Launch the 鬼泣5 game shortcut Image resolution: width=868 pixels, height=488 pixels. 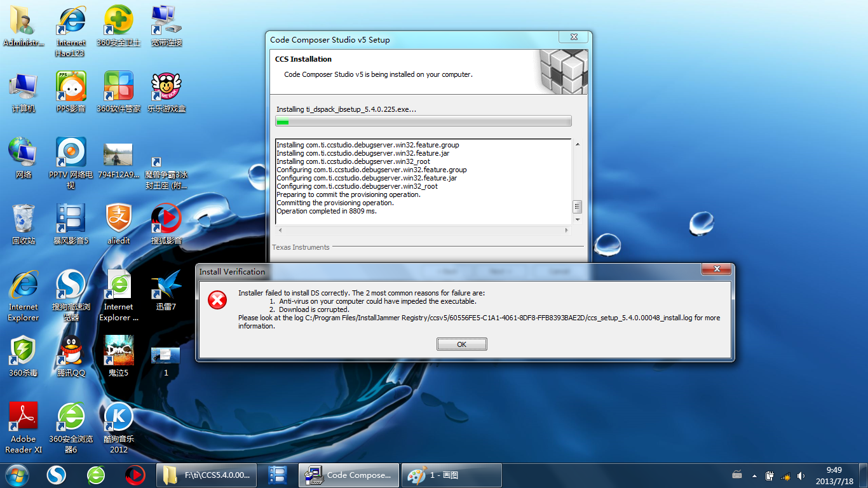[x=118, y=356]
